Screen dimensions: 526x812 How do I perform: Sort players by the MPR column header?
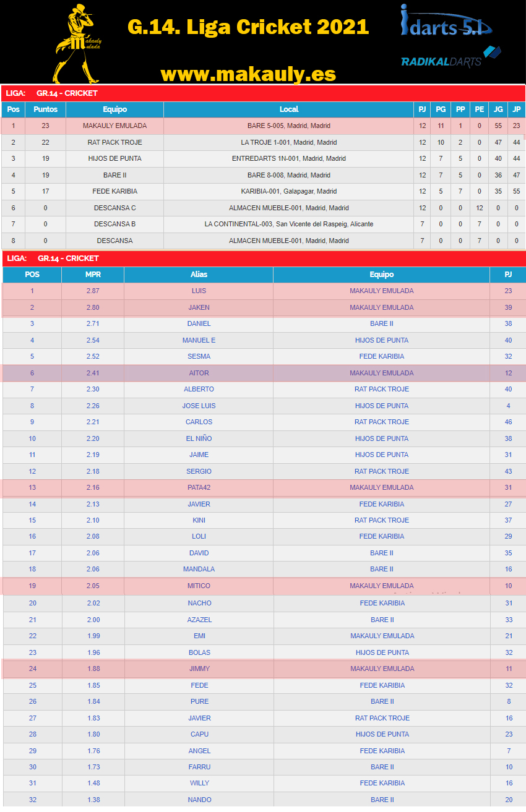pos(93,275)
